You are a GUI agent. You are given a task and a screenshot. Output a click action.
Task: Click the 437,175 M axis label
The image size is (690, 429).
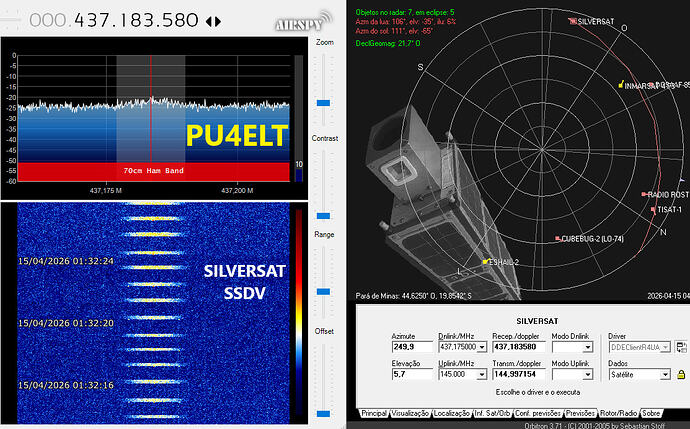106,191
